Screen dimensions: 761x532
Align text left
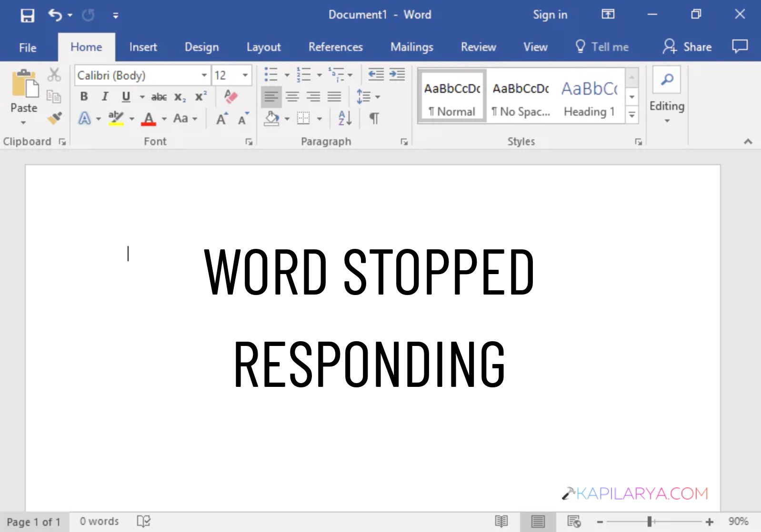(271, 97)
